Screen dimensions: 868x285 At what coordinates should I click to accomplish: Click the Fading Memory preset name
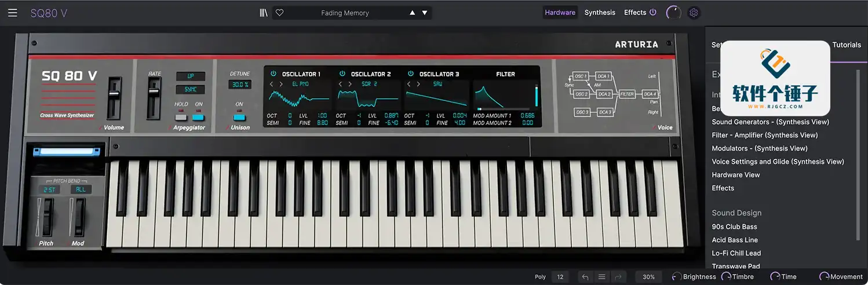coord(345,13)
